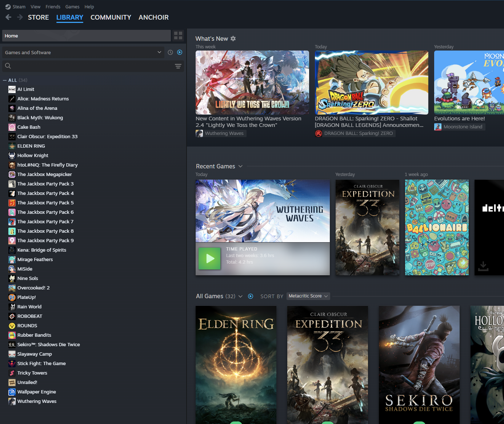Click ELDEN RING list icon

(12, 146)
